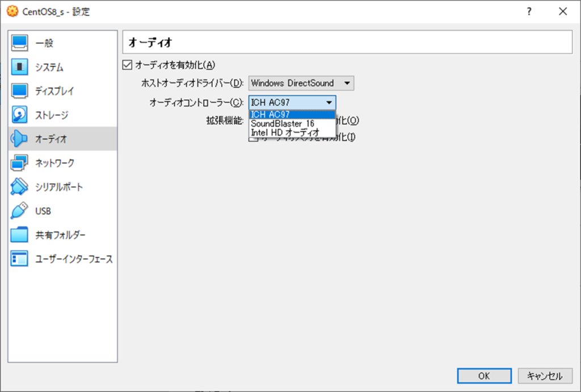Select the ユーザーインターフェース window icon

tap(19, 259)
